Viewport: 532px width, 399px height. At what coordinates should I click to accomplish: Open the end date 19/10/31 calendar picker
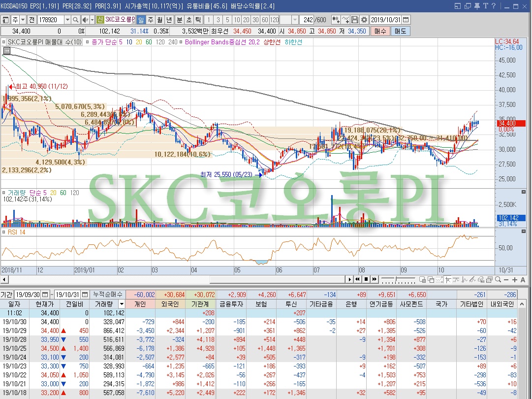coord(85,295)
